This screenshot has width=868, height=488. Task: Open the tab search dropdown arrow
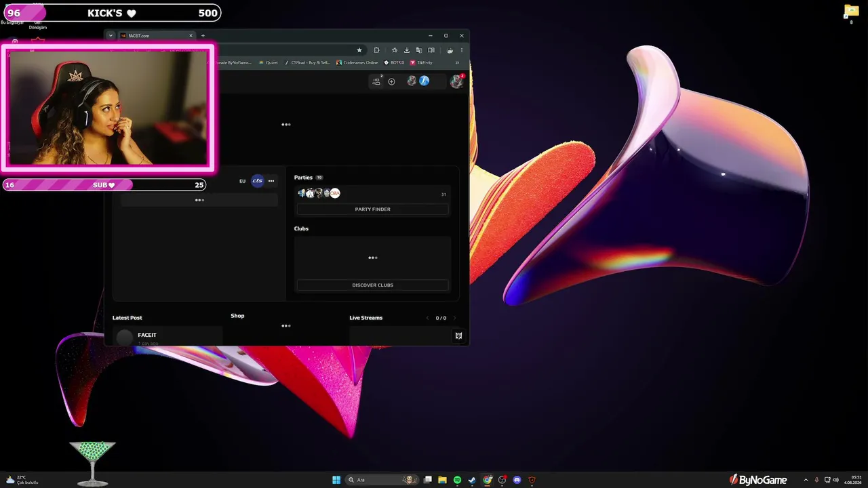pyautogui.click(x=111, y=35)
